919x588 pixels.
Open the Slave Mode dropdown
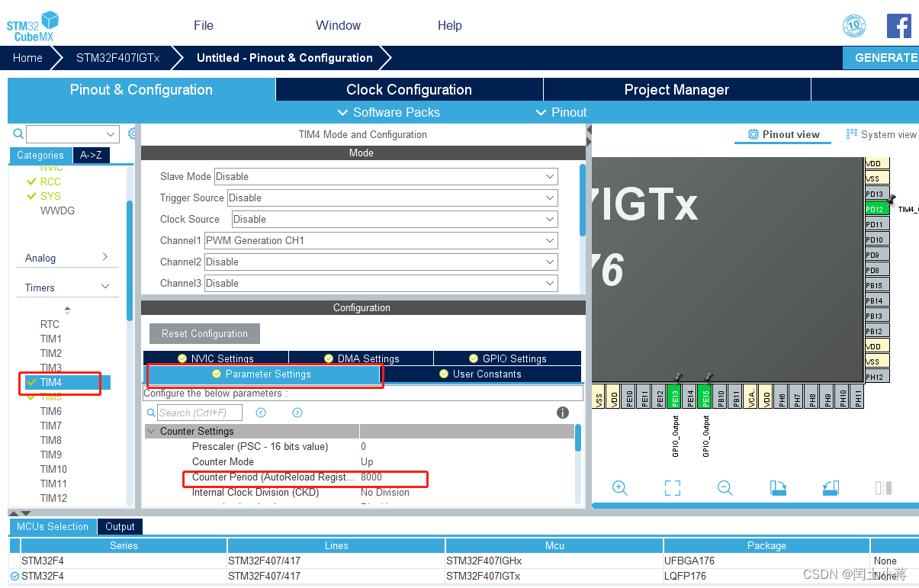tap(386, 176)
